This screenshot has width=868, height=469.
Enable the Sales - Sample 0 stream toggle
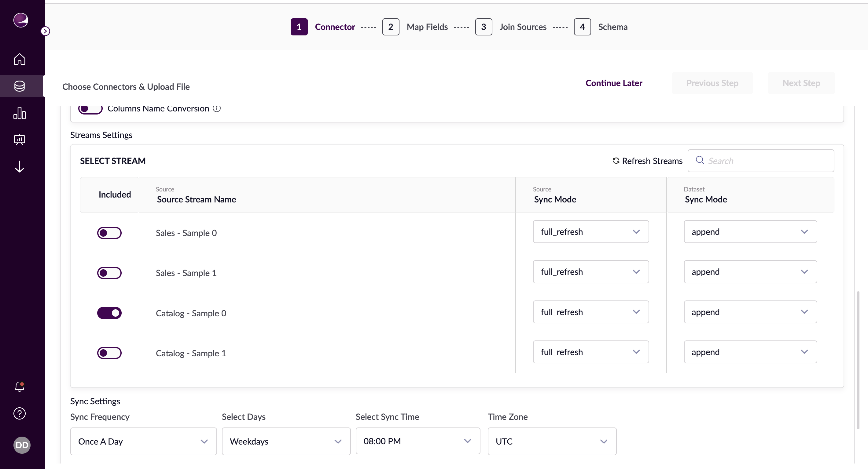point(109,233)
